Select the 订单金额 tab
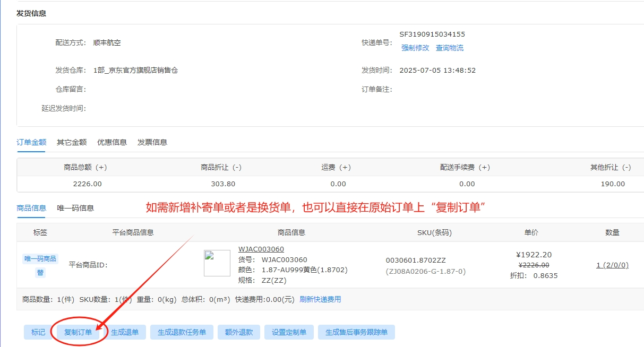 tap(31, 142)
